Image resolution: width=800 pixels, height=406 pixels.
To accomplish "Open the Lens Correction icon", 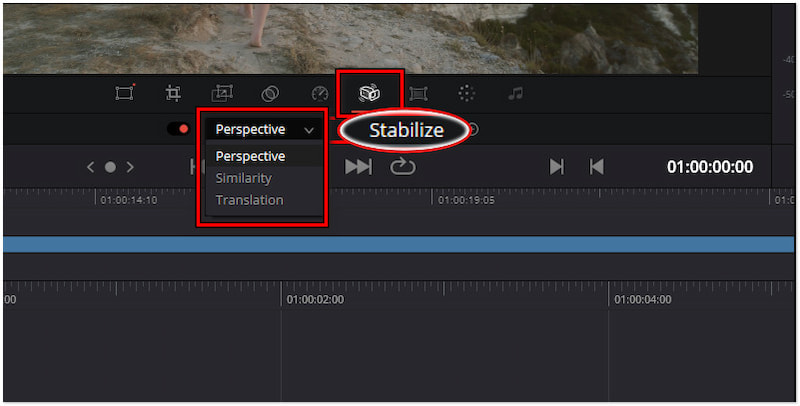I will pos(418,94).
